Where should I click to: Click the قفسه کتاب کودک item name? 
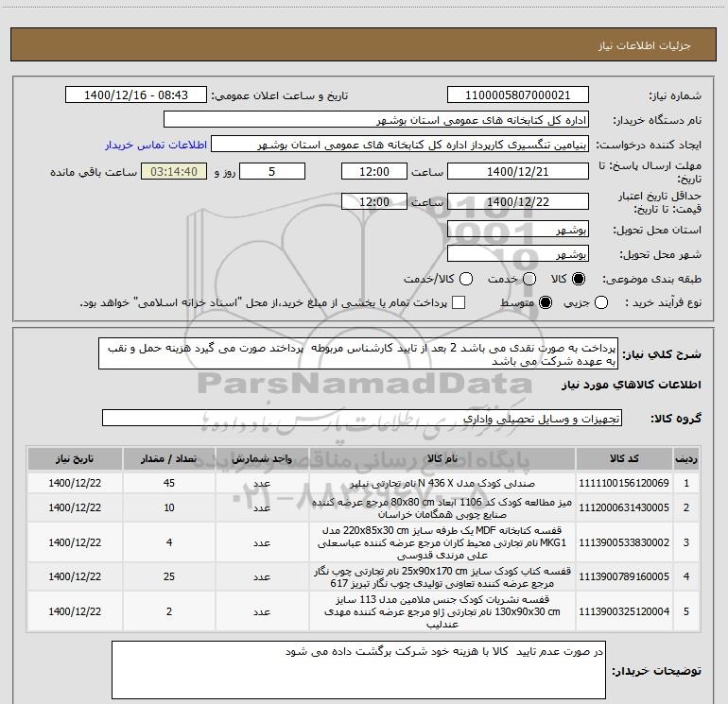pos(442,576)
